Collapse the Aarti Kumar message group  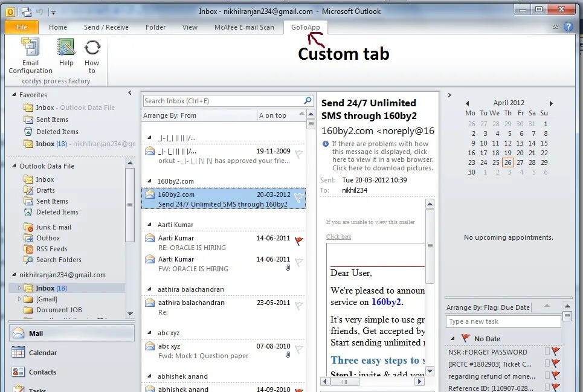coord(149,225)
